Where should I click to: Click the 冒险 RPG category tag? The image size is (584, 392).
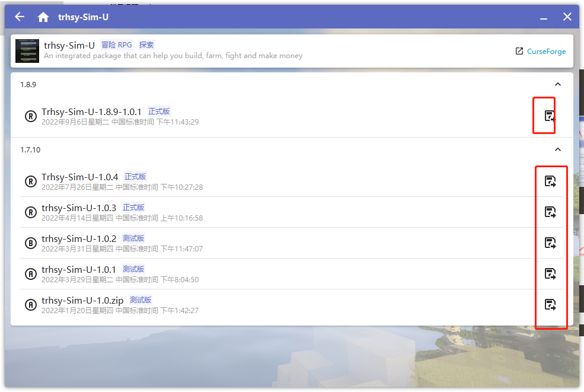(117, 45)
